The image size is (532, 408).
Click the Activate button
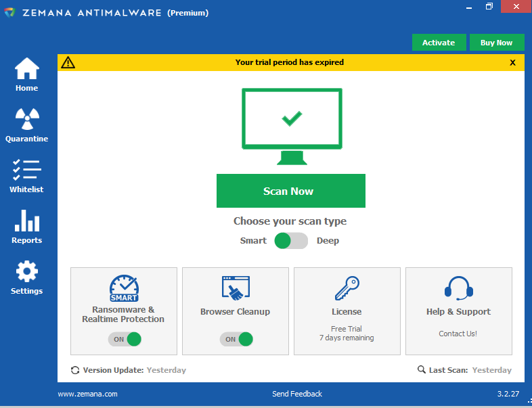pyautogui.click(x=439, y=43)
